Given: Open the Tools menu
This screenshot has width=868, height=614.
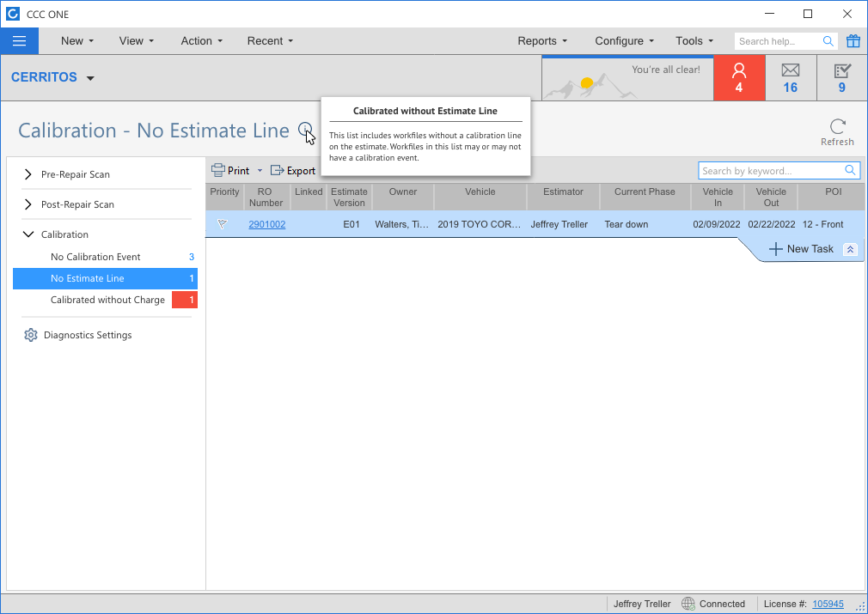Looking at the screenshot, I should tap(694, 41).
